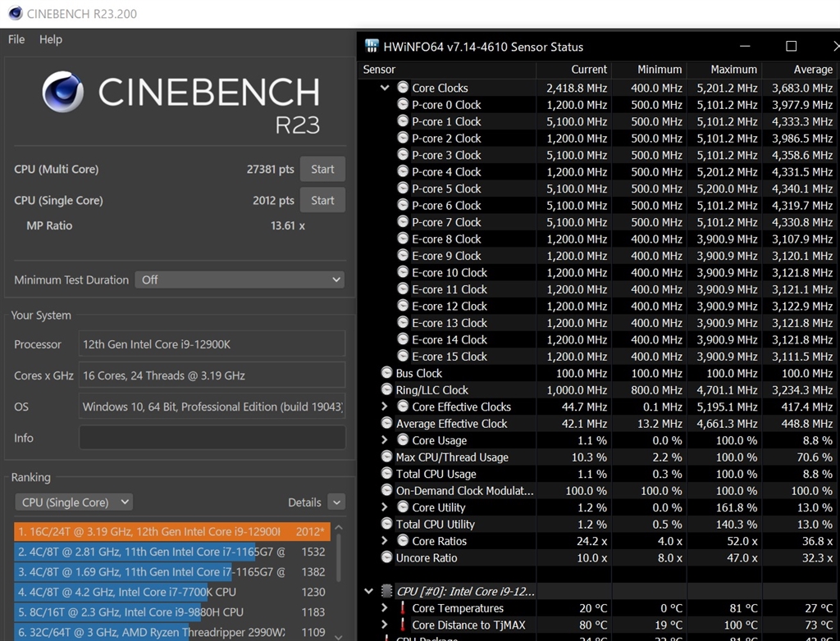The image size is (840, 641).
Task: Click the Core Clocks sensor clock icon
Action: coord(403,87)
